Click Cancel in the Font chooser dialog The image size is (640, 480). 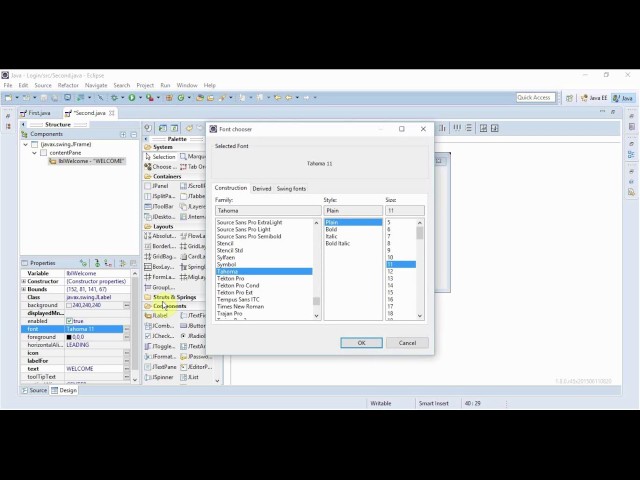(x=407, y=343)
